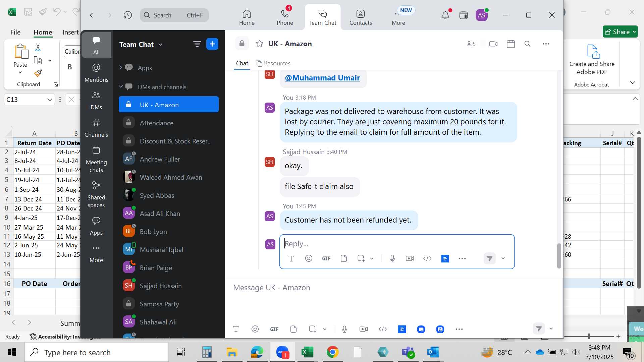
Task: Open Meeting chats section
Action: click(96, 159)
